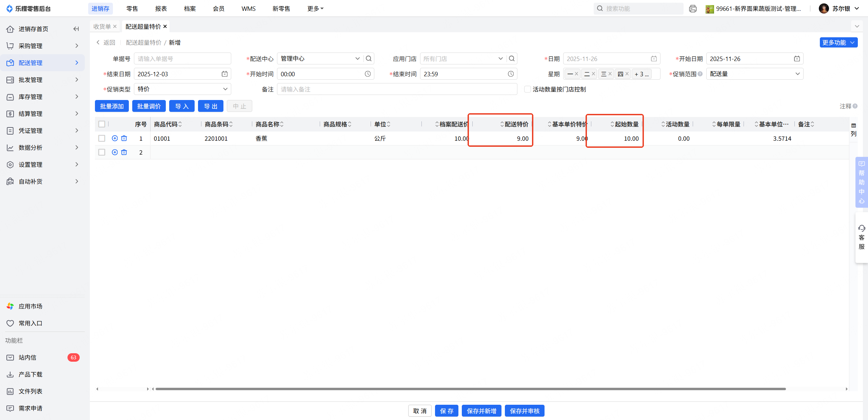Expand the 促销类型 dropdown showing 特价
Viewport: 868px width, 420px height.
click(182, 89)
